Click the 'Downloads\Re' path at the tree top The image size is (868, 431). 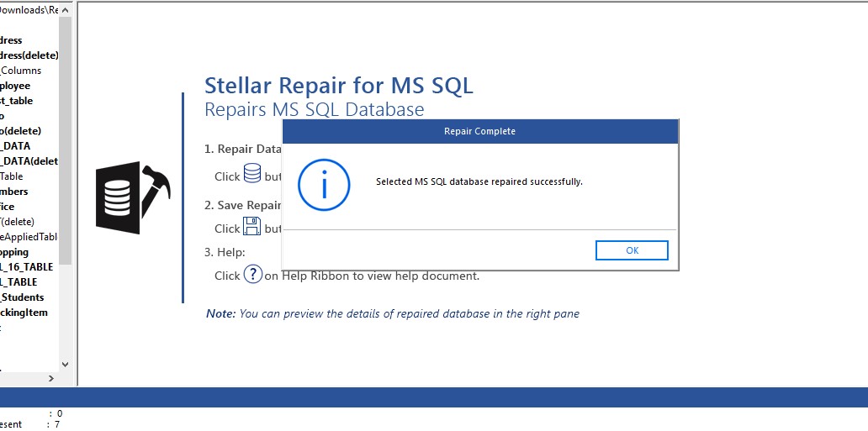point(29,10)
